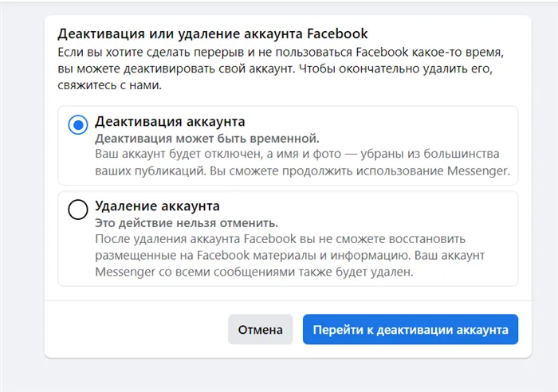The image size is (558, 392).
Task: Select the "Удаление аккаунта" radio button
Action: (x=78, y=210)
